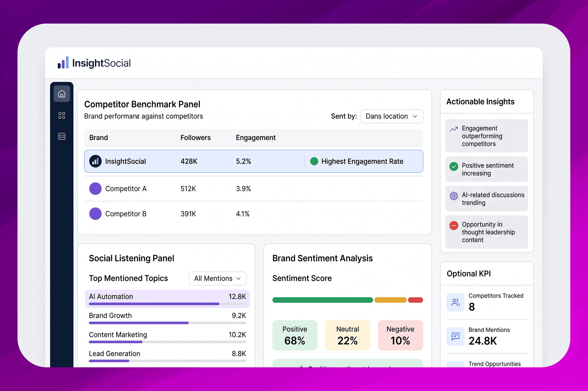This screenshot has height=391, width=588.
Task: Click the red minus icon for Opportunity insight
Action: point(454,225)
